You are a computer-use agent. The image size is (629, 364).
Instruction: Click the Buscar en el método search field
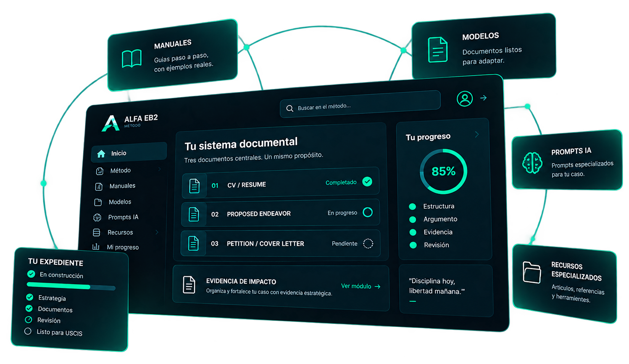[x=360, y=104]
